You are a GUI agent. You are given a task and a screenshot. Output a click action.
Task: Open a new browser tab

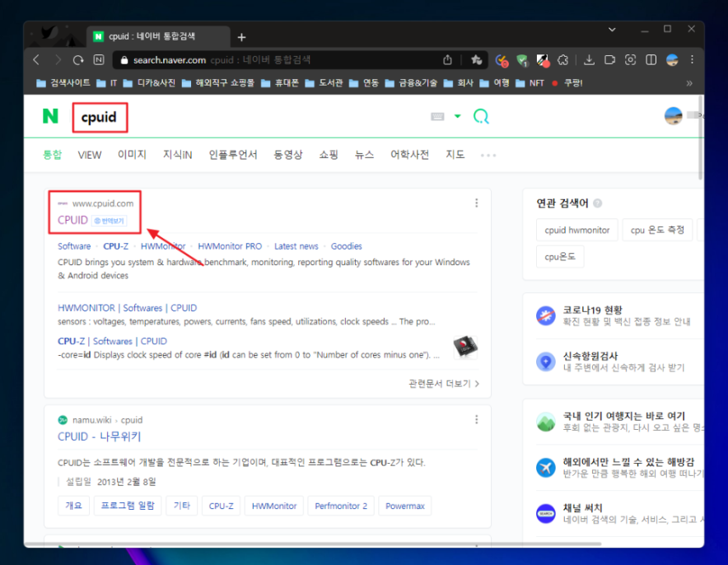coord(241,37)
